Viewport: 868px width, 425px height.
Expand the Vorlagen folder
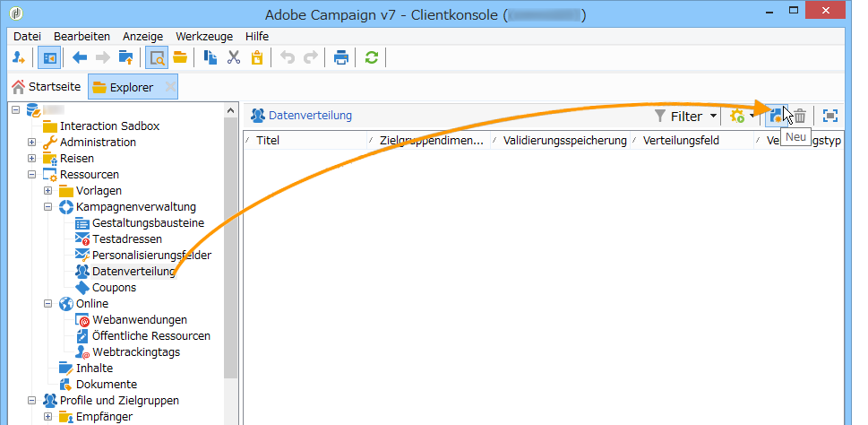(47, 191)
